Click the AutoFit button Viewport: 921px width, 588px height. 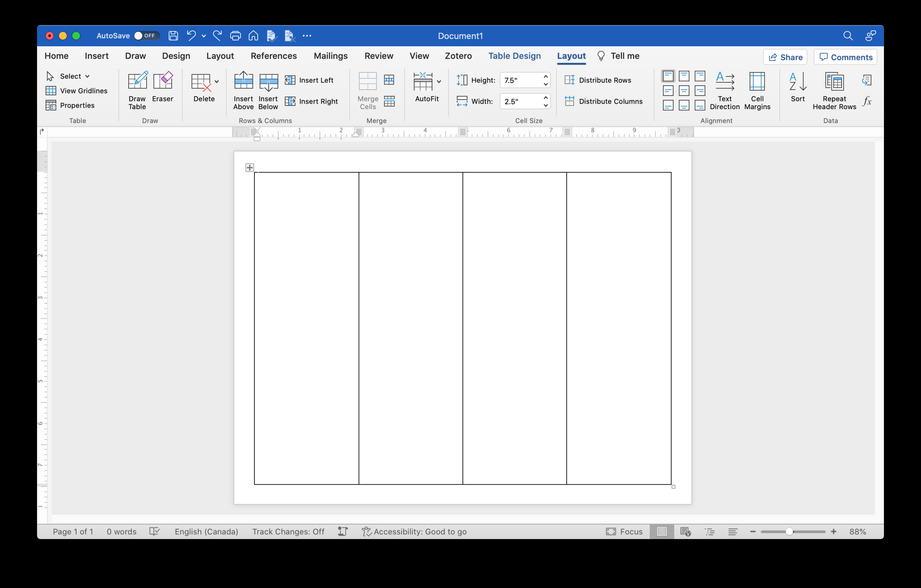(x=426, y=91)
